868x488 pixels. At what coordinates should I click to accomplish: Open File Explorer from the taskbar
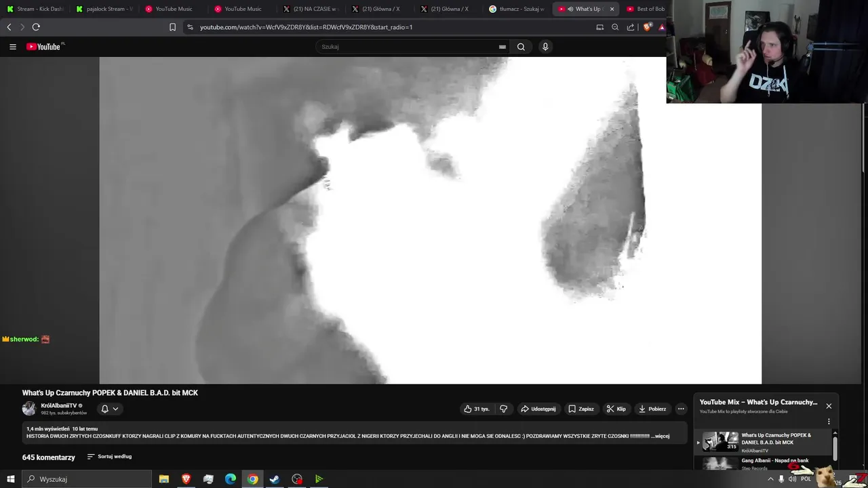164,479
